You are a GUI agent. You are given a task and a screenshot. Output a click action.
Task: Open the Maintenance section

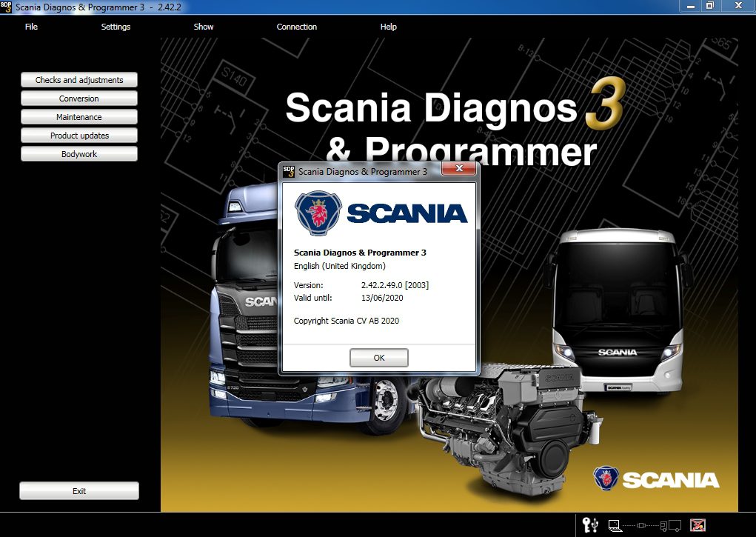click(x=78, y=116)
